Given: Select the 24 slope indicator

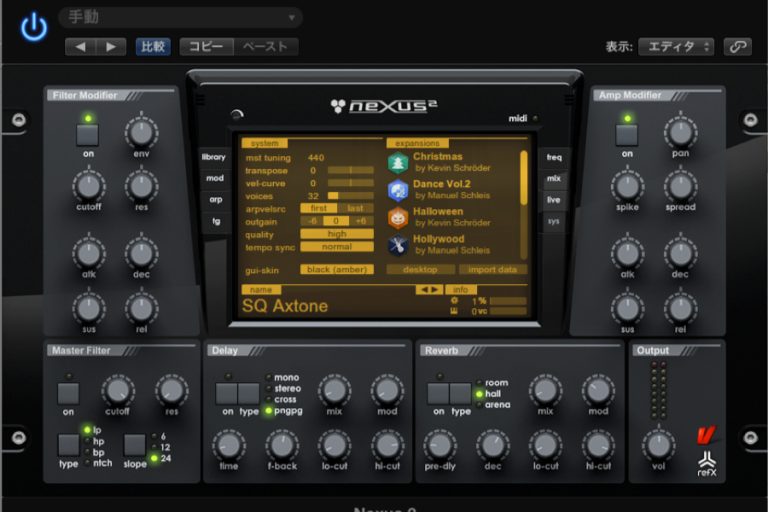Looking at the screenshot, I should 154,458.
